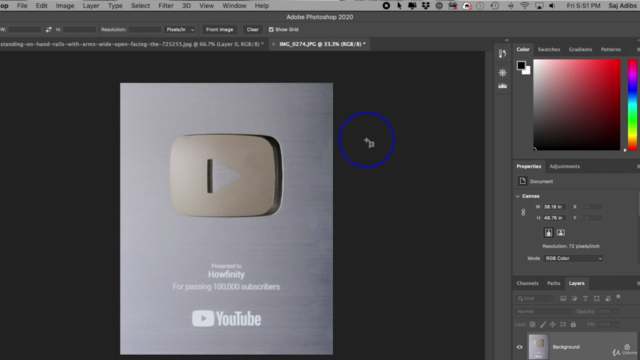The image size is (640, 360).
Task: Filter layers by adjustment layers icon
Action: click(574, 298)
